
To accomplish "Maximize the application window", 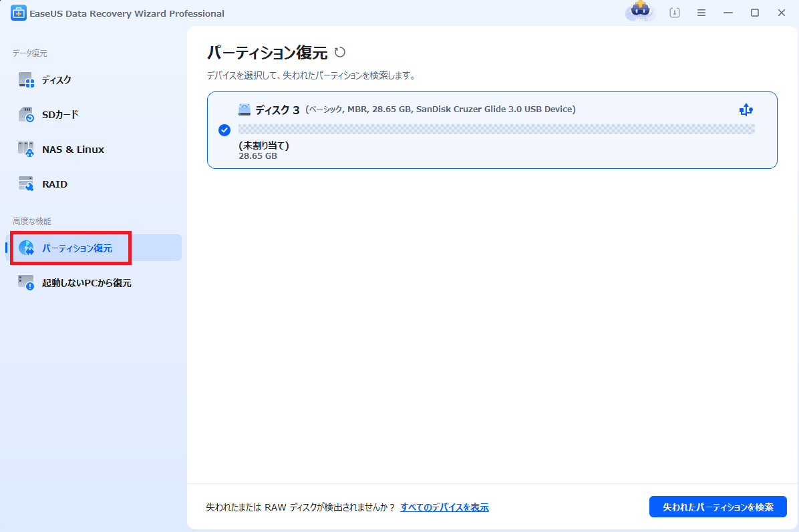I will [755, 13].
